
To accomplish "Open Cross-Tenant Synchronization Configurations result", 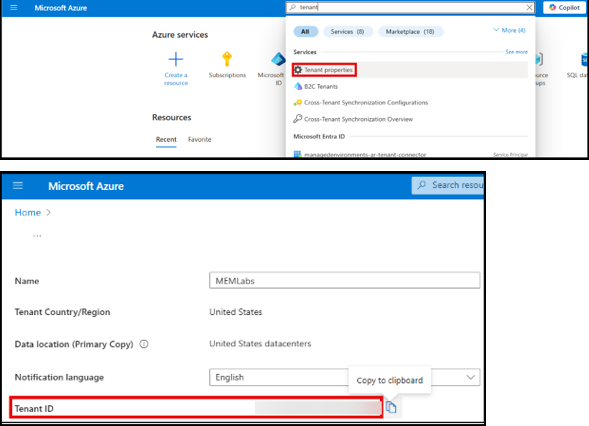I will click(361, 103).
